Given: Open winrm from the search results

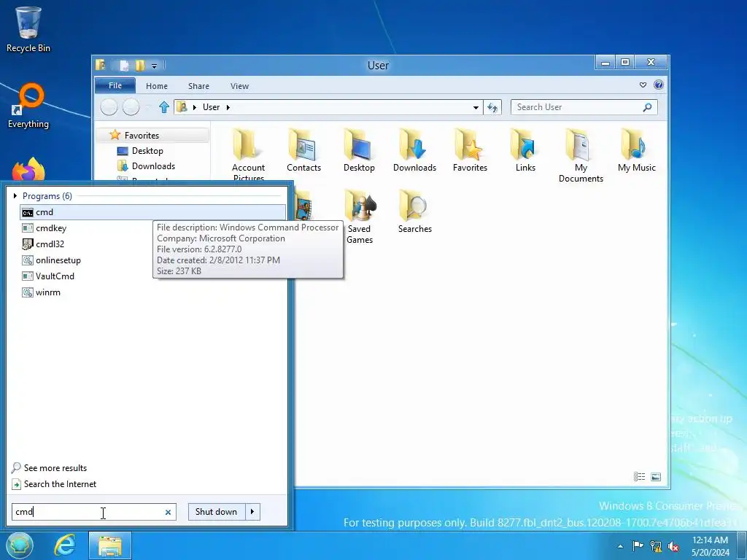Looking at the screenshot, I should tap(41, 292).
